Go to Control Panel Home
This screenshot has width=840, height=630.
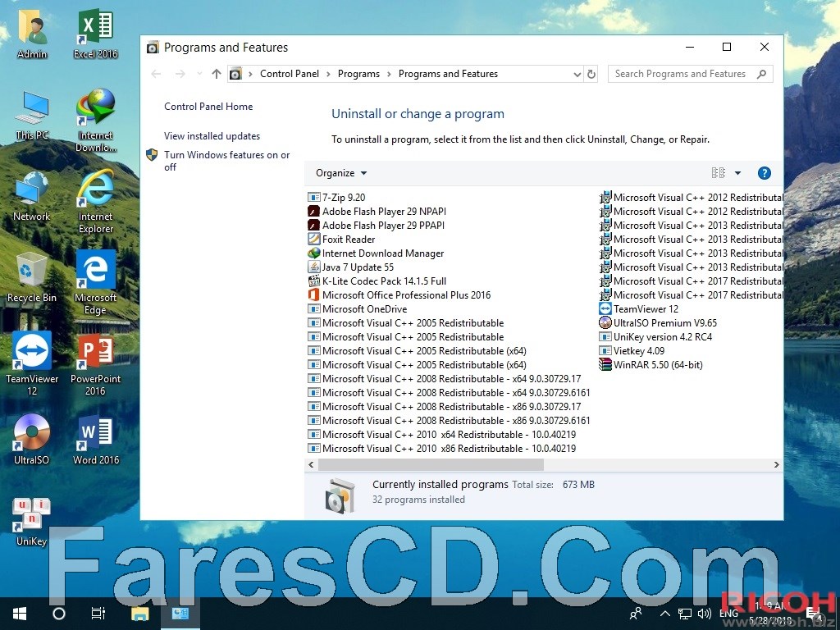[x=208, y=107]
